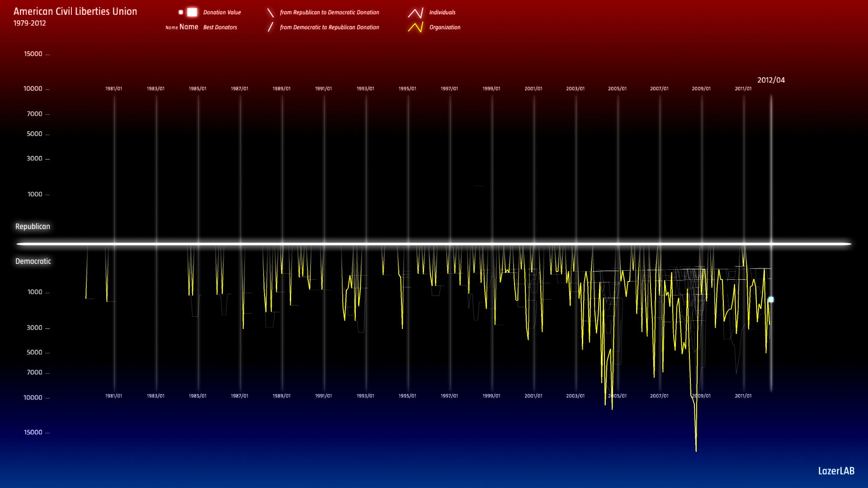Image resolution: width=868 pixels, height=488 pixels.
Task: Click the top 1981/01 timeline label
Action: click(113, 89)
